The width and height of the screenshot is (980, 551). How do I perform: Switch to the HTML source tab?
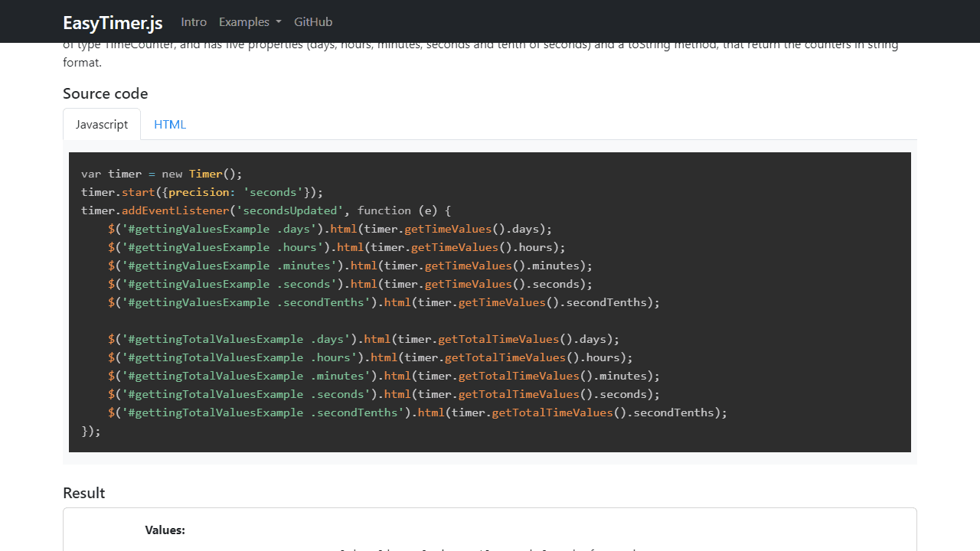[170, 124]
